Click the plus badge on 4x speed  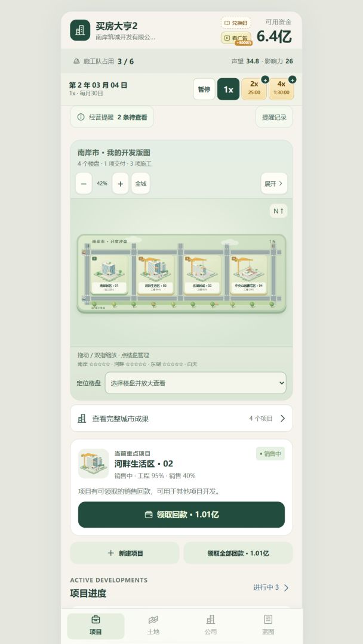(293, 80)
